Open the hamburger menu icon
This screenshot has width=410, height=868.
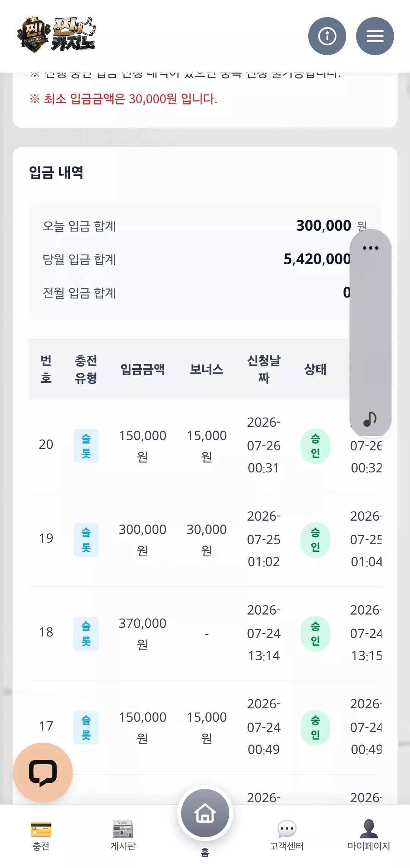point(375,36)
